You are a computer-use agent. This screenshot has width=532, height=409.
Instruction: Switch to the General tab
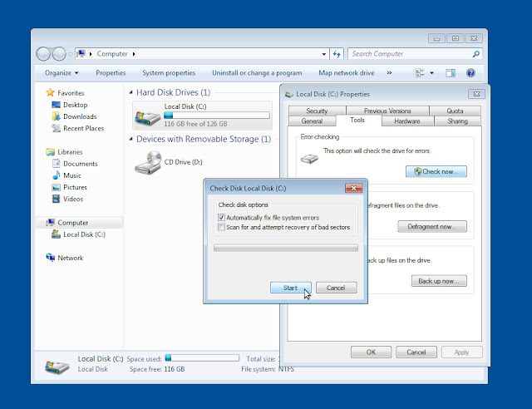click(312, 121)
